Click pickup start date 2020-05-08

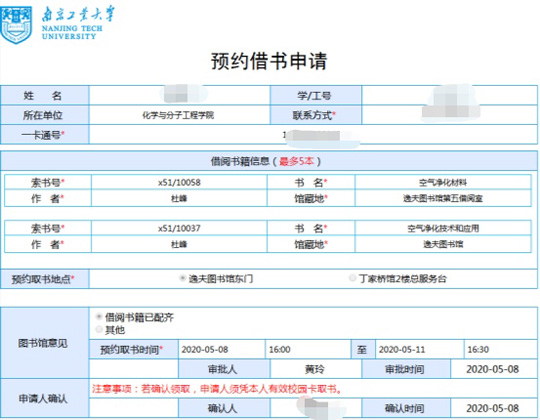coord(221,349)
